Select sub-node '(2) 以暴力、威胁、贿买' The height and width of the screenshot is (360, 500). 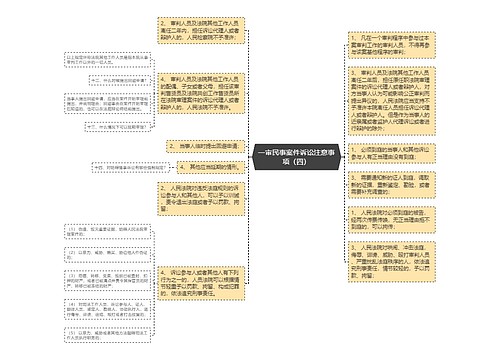point(107,255)
